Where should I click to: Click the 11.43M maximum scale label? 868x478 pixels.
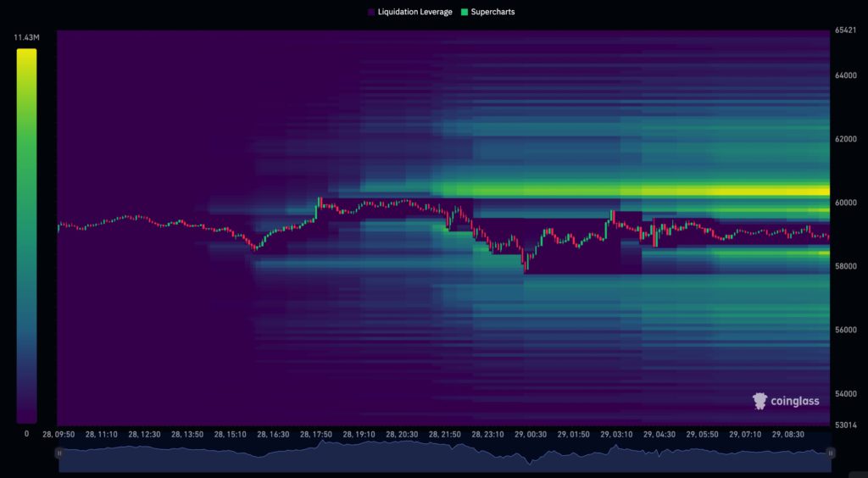tap(26, 38)
